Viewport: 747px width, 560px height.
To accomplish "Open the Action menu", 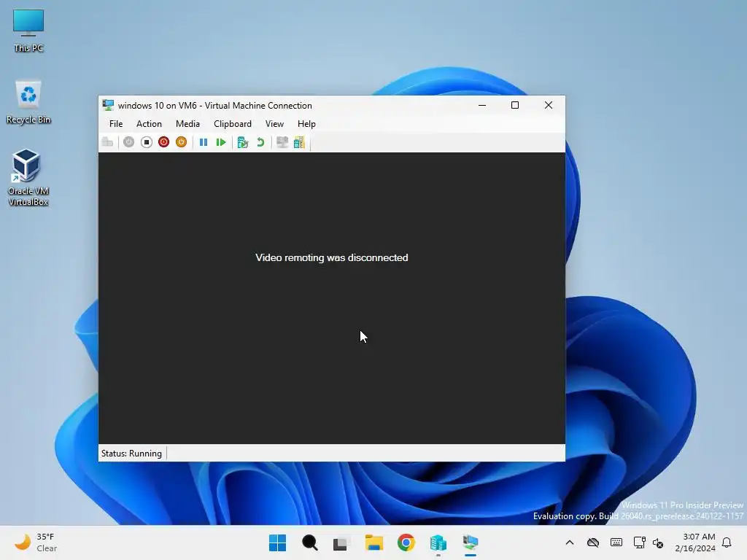I will point(149,124).
